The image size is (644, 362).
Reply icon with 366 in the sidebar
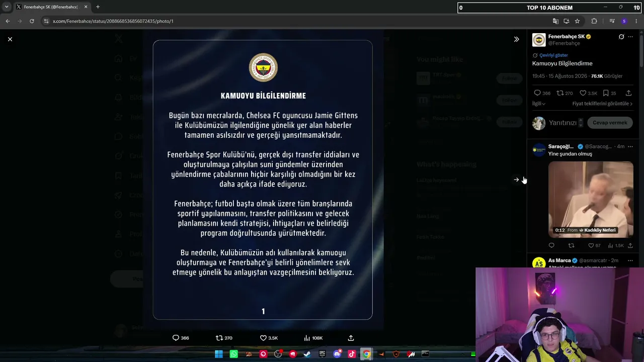537,93
